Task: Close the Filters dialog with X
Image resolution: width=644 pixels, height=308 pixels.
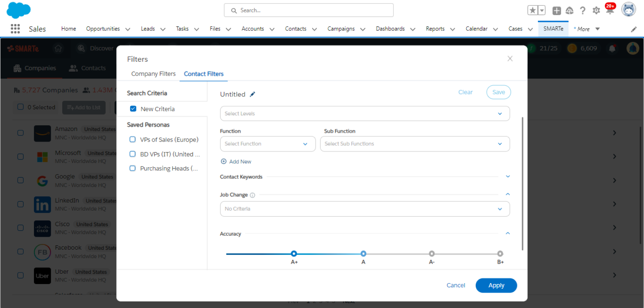Action: [510, 59]
